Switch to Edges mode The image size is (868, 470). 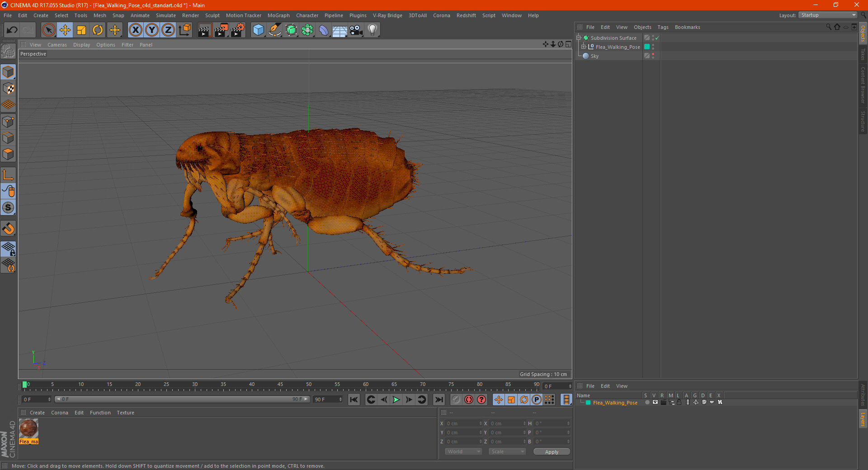tap(8, 138)
